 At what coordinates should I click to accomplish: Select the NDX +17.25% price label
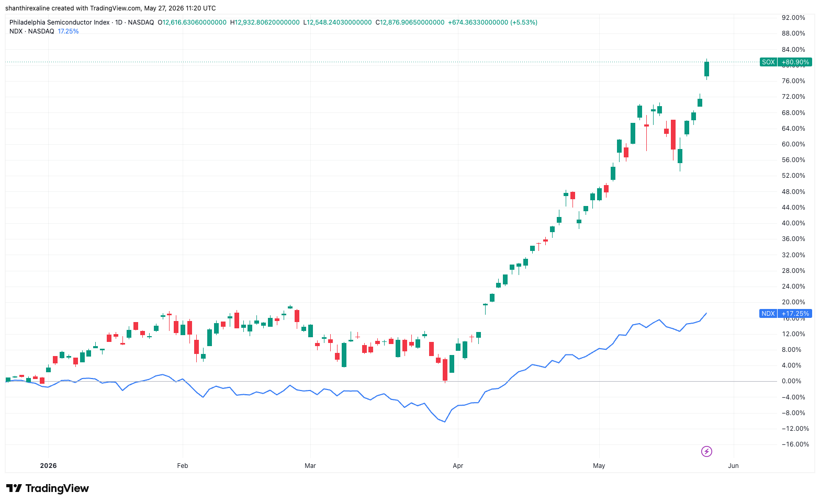[x=785, y=314]
